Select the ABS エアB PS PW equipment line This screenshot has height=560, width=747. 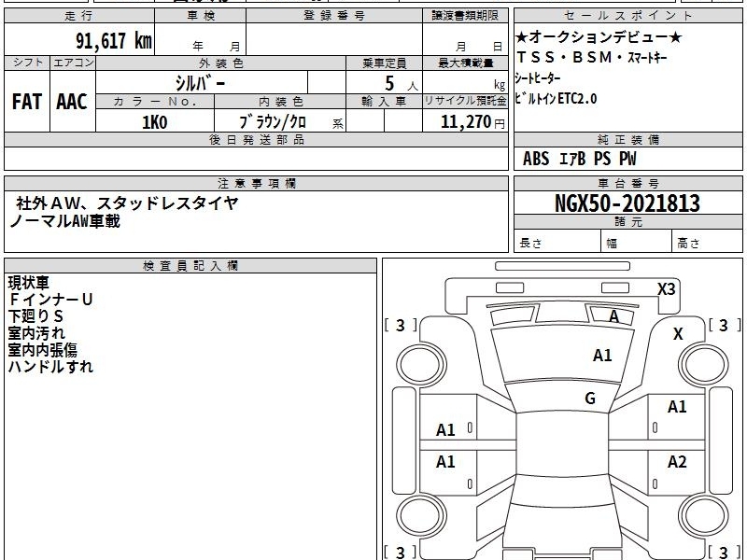579,159
